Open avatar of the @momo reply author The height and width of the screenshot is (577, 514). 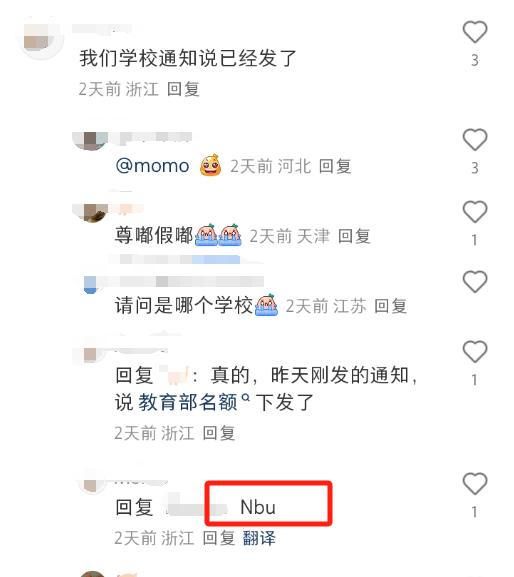click(91, 141)
